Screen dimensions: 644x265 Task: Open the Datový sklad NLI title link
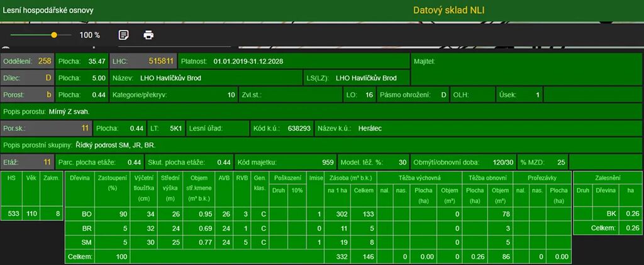coord(448,10)
